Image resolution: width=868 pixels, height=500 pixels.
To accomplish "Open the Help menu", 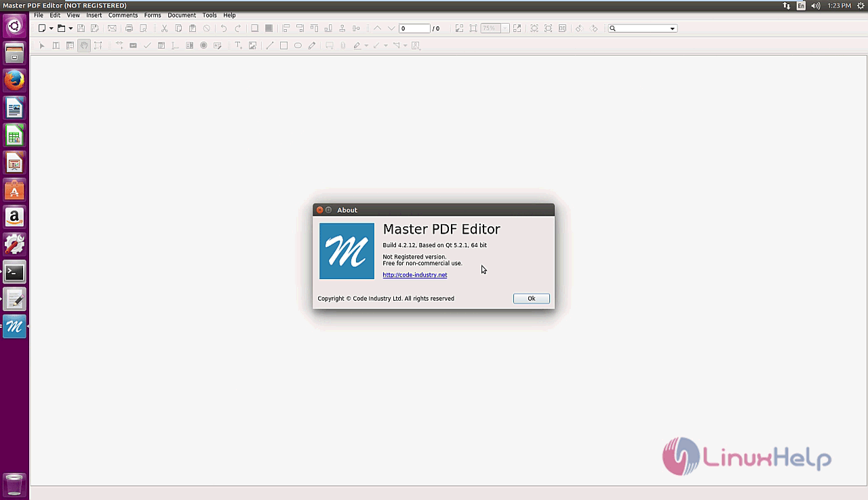I will tap(229, 15).
